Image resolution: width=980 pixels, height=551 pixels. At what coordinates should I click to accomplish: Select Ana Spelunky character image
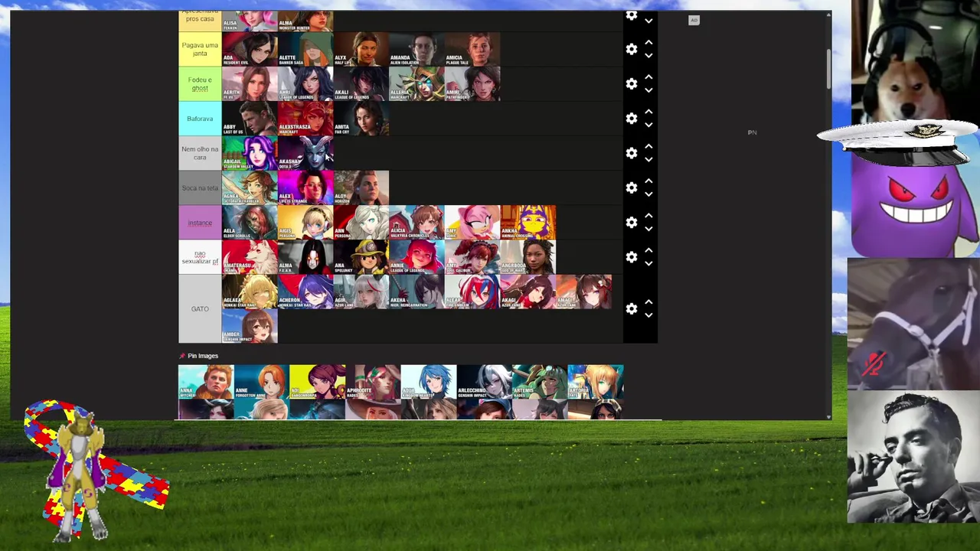(x=361, y=257)
